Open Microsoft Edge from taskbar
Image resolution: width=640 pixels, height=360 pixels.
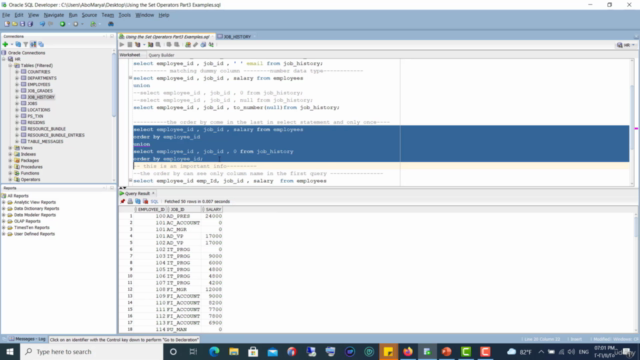click(214, 351)
